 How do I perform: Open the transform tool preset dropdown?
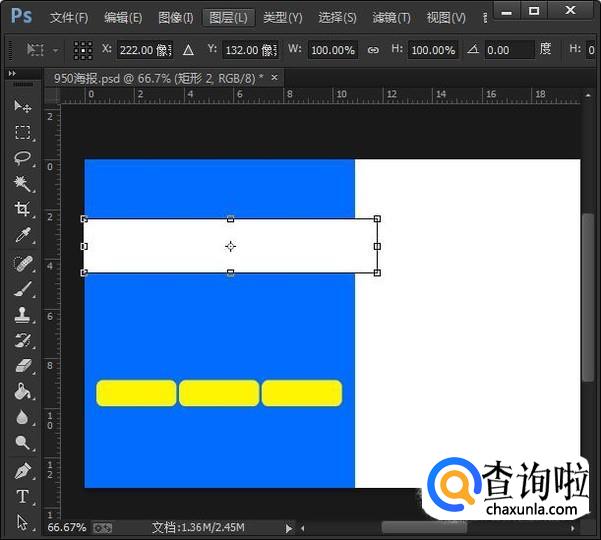click(x=41, y=50)
